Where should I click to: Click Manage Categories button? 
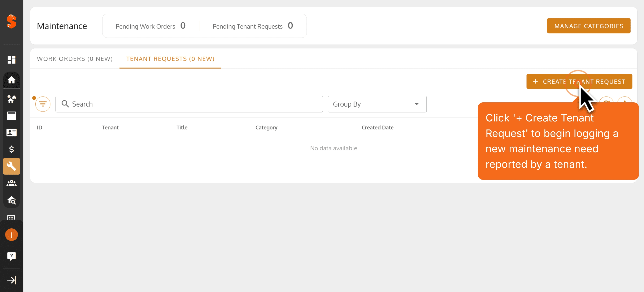click(588, 26)
